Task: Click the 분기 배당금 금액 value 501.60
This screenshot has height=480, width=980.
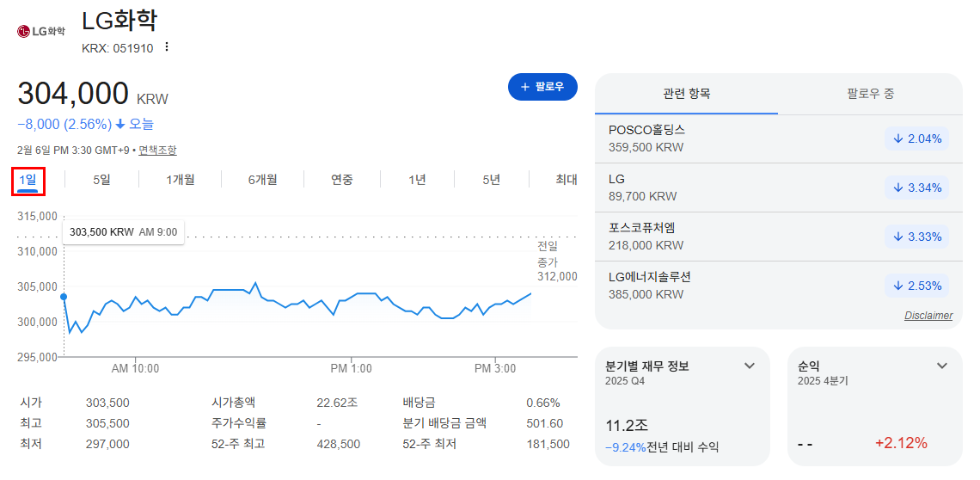Action: (x=545, y=423)
